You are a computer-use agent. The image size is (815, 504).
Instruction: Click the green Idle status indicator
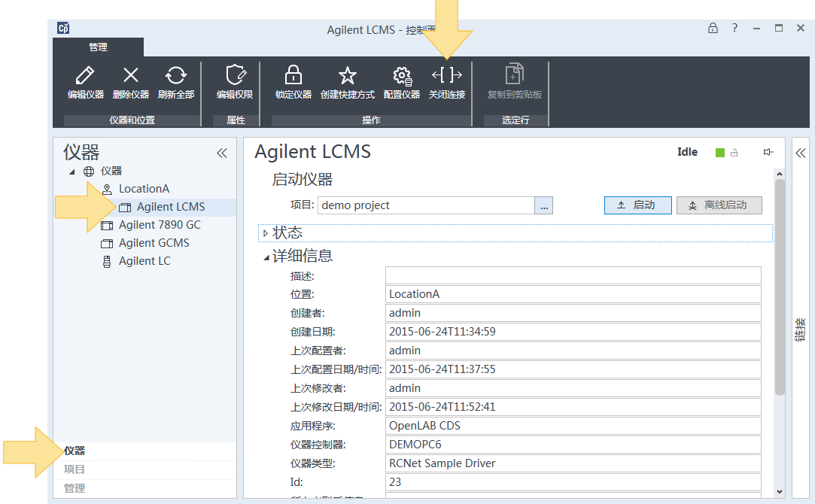pyautogui.click(x=720, y=153)
